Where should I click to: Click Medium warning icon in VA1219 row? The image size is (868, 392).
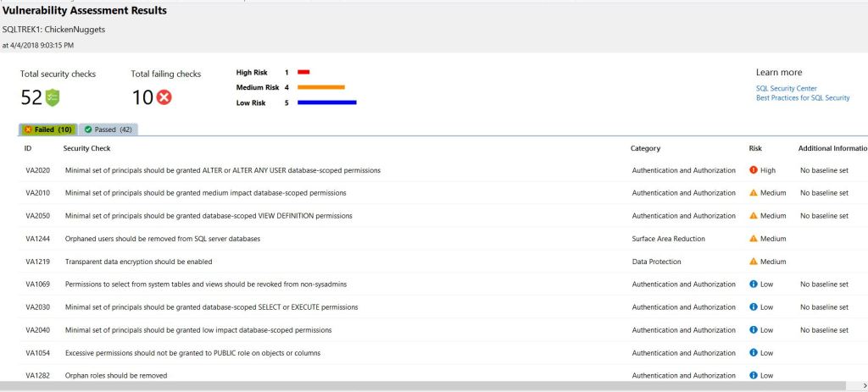click(x=754, y=262)
